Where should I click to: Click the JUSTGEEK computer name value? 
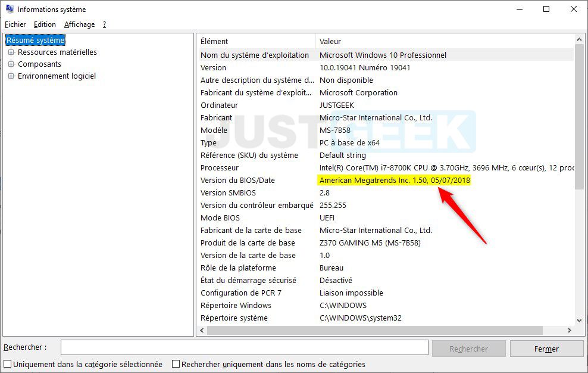336,105
